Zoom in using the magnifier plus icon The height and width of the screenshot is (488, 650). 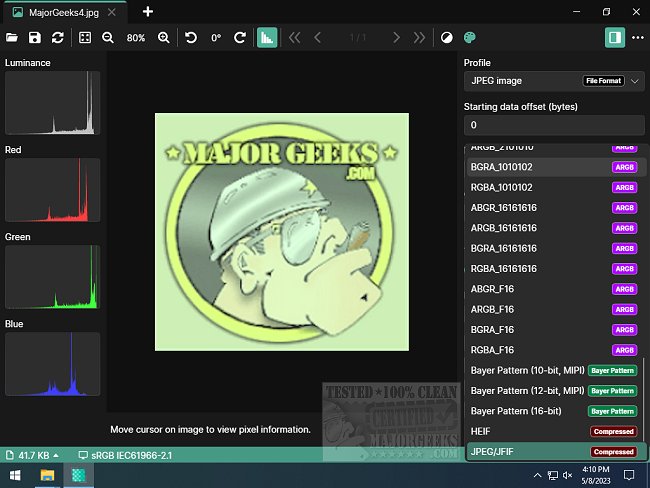click(x=164, y=37)
